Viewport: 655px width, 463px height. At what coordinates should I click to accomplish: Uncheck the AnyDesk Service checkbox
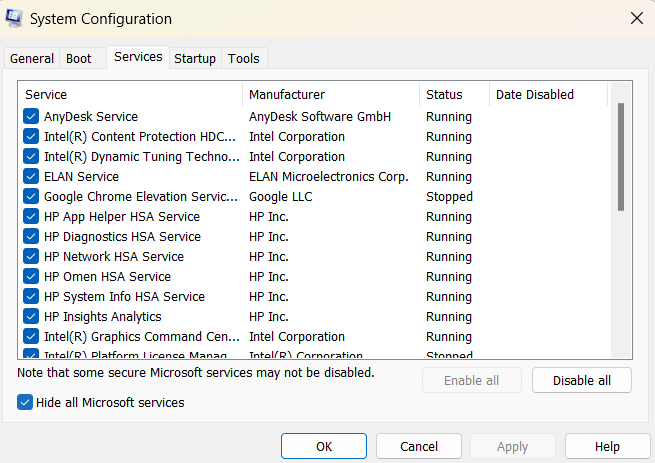point(31,117)
